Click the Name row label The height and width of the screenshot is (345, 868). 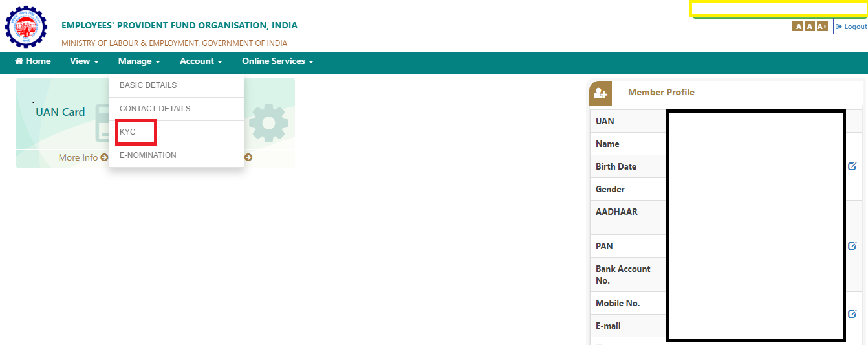coord(607,144)
